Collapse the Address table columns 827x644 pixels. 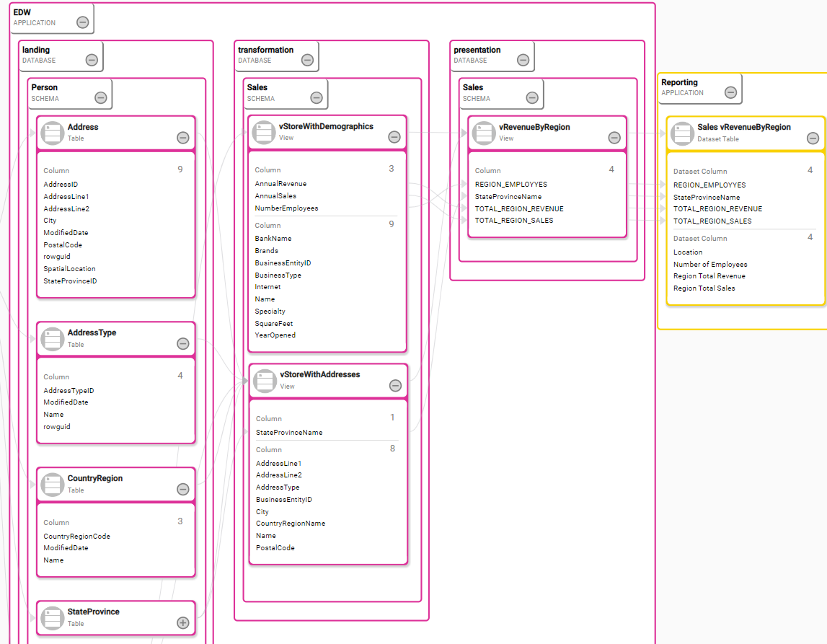click(x=183, y=138)
